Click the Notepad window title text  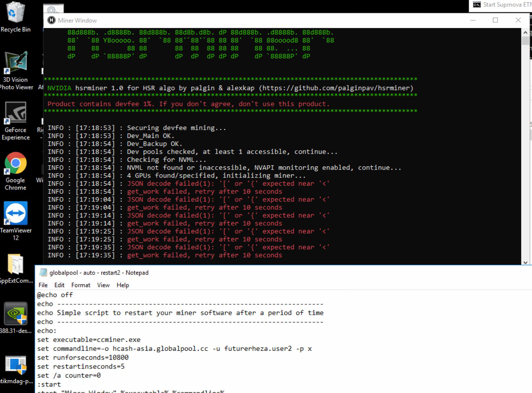tap(99, 273)
